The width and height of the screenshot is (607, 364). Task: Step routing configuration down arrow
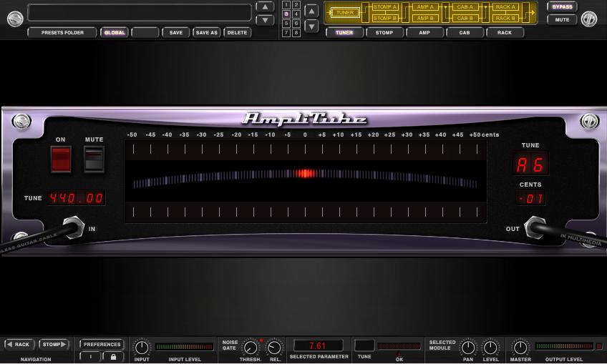pos(311,26)
